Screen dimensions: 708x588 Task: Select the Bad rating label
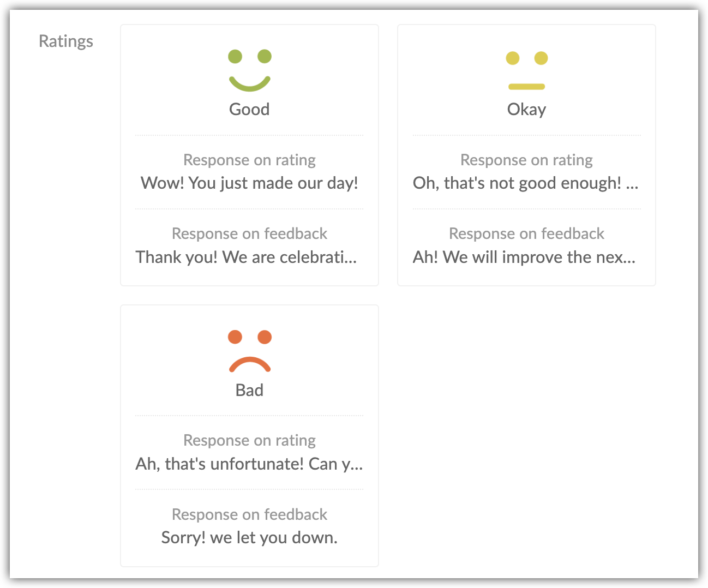point(249,390)
